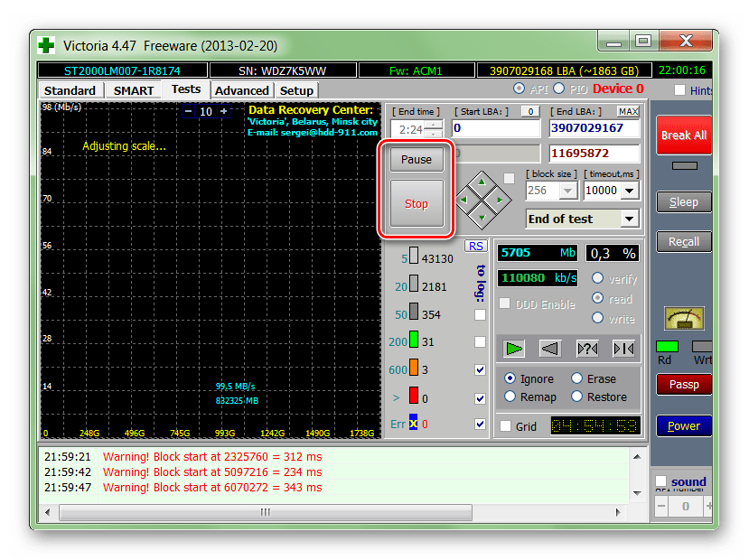Click the red Break All button
This screenshot has height=560, width=749.
click(x=683, y=135)
